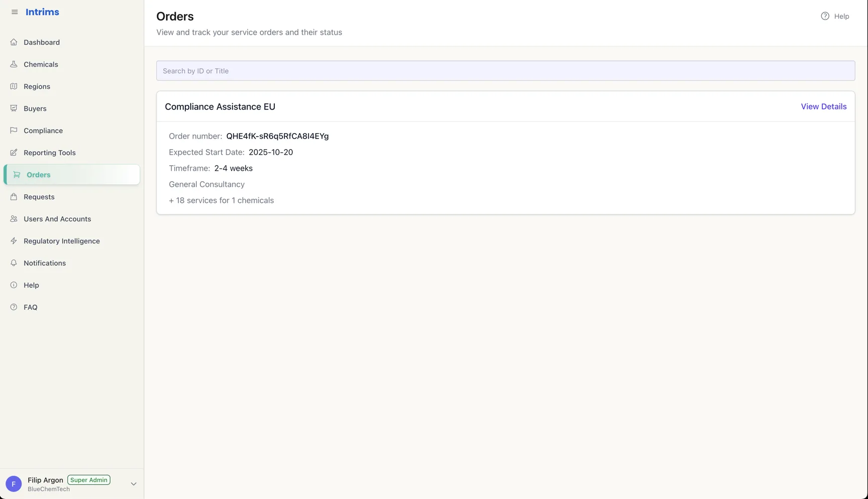Select the Orders sidebar item
The image size is (868, 499).
(x=72, y=175)
